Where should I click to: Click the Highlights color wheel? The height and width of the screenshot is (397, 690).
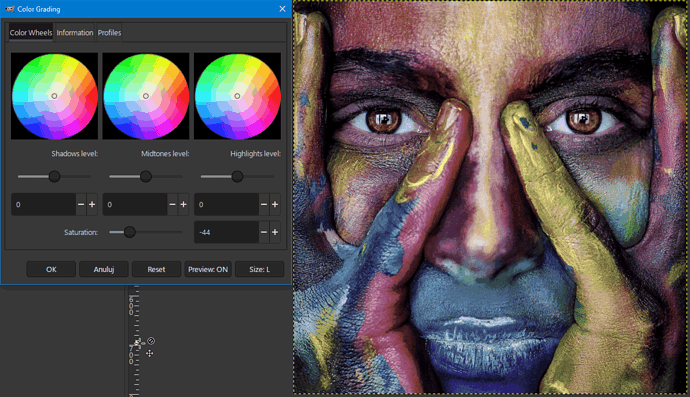tap(237, 96)
